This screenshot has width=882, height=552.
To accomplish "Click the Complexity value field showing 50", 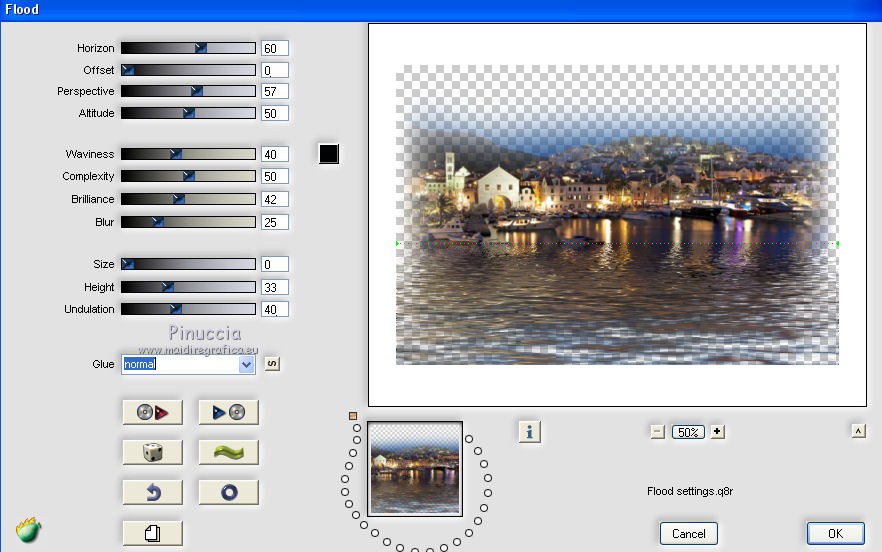I will pyautogui.click(x=274, y=176).
